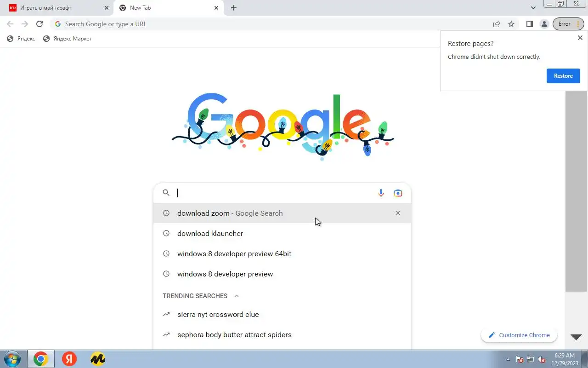Click the Google holiday doodle logo
Screen dimensions: 588x368
click(283, 126)
